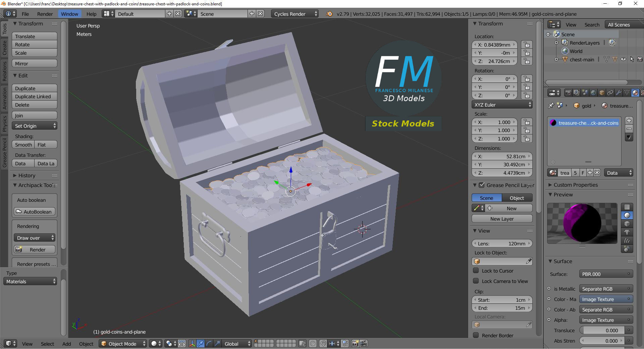Open the Cycles Render engine dropdown
Screen dimensions: 644x349
[x=295, y=14]
